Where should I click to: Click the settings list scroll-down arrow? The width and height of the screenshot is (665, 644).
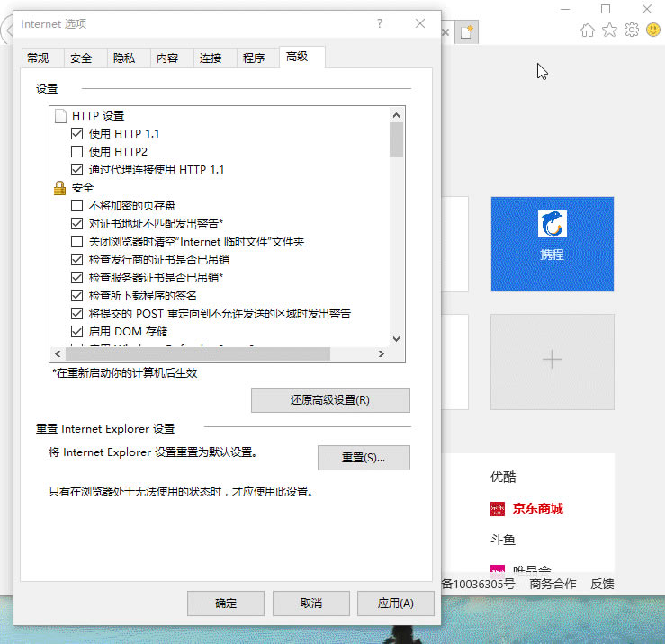pos(396,339)
